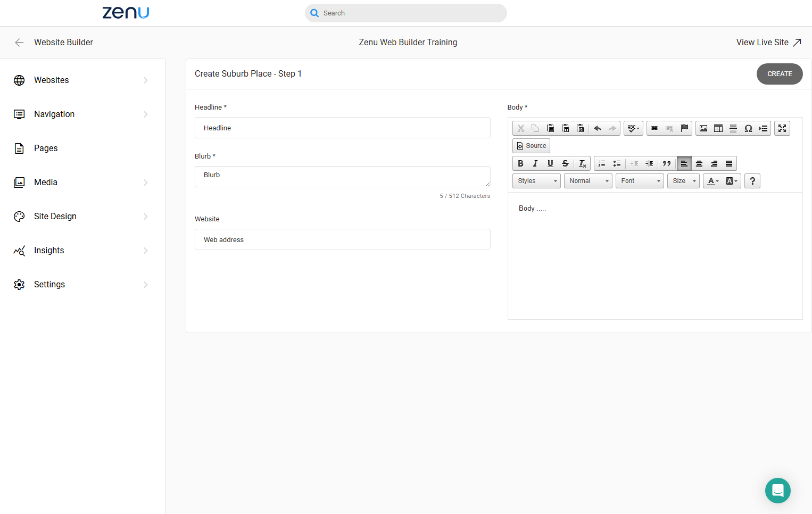812x514 pixels.
Task: Increase indent in Body editor
Action: pos(649,164)
